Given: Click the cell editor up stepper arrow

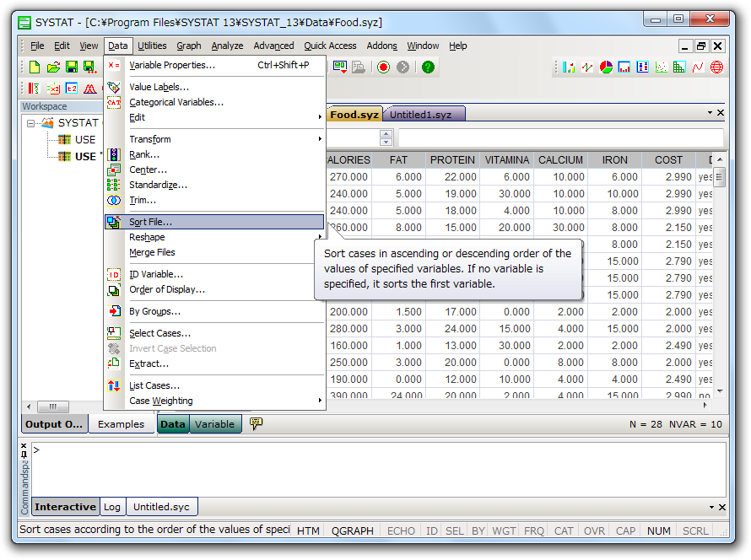Looking at the screenshot, I should (386, 133).
